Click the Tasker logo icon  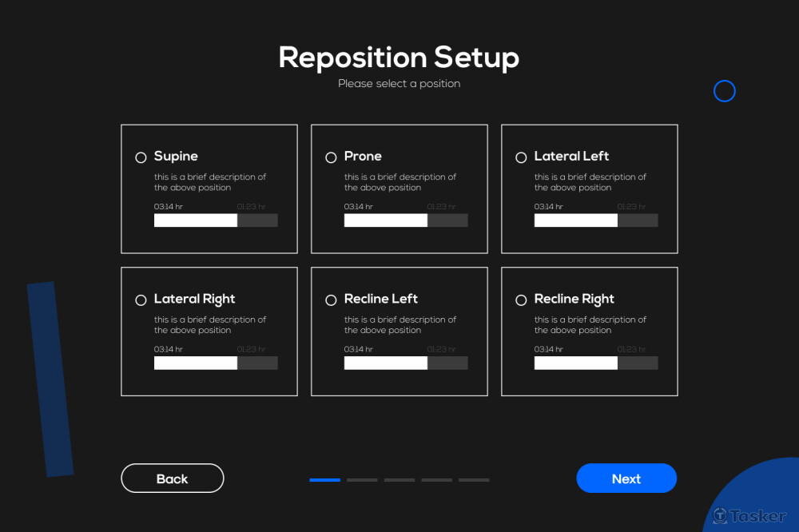tap(721, 516)
